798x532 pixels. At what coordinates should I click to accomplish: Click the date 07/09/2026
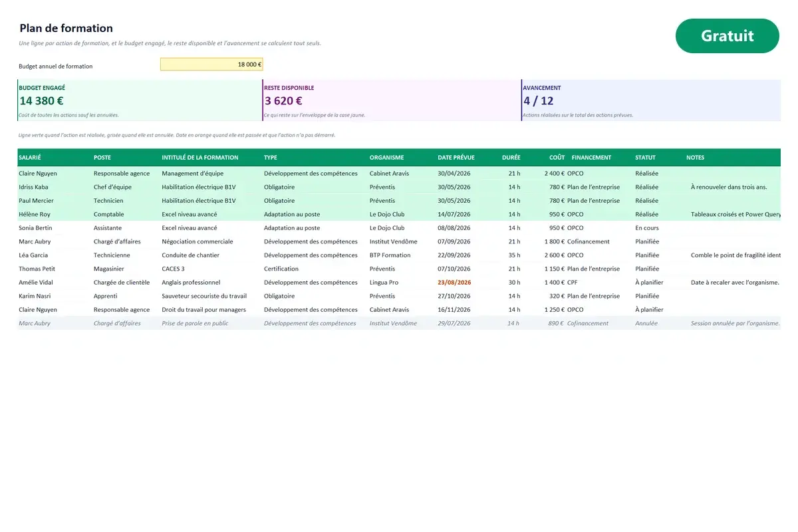click(x=454, y=241)
